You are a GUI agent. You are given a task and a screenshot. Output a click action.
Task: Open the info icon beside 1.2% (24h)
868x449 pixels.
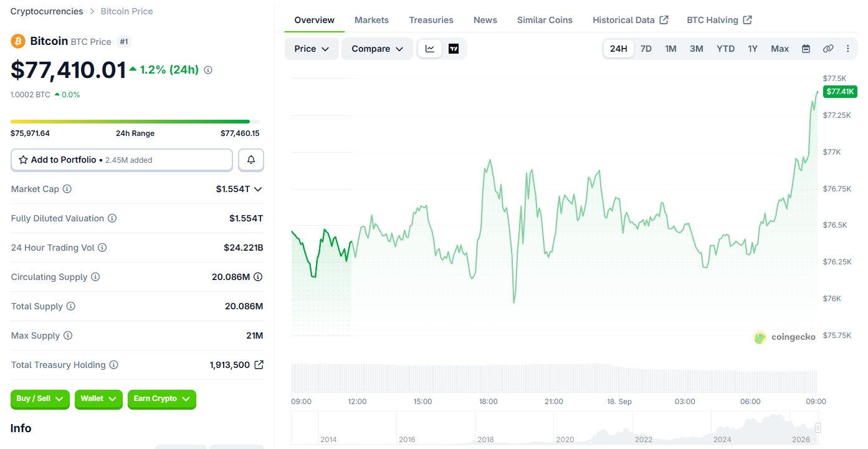point(208,70)
